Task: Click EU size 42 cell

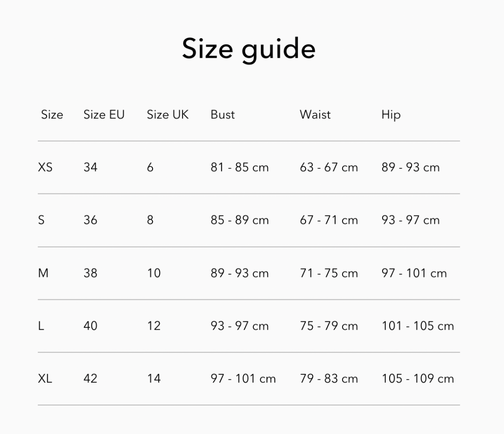Action: pos(91,379)
